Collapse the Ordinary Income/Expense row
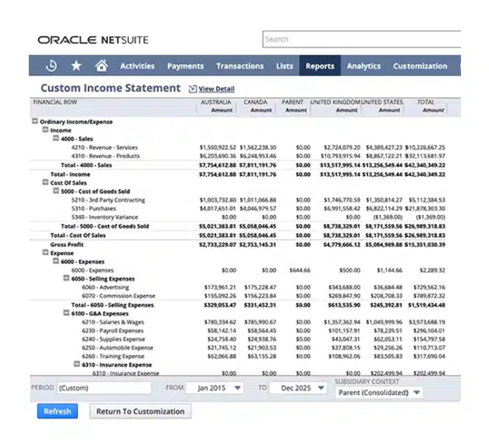The image size is (489, 448). (35, 122)
